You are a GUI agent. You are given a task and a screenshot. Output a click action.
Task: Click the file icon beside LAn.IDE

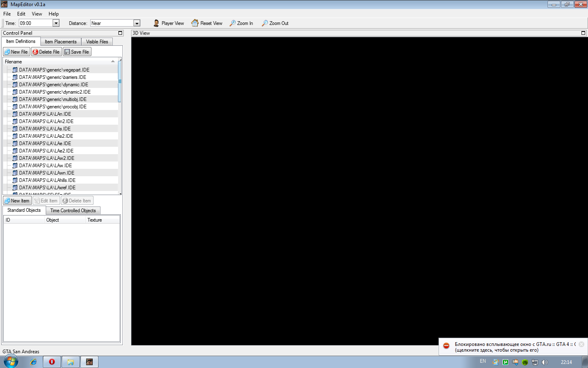15,114
